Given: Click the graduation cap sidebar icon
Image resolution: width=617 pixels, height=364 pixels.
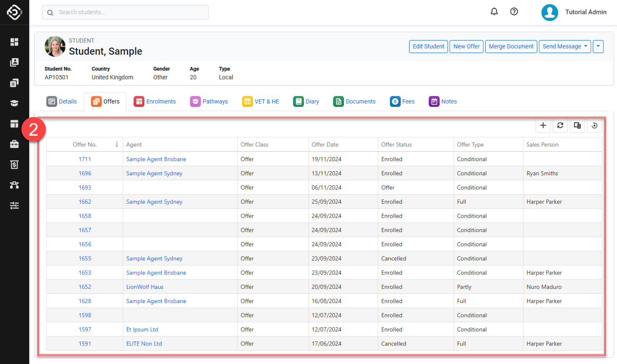Looking at the screenshot, I should (14, 103).
